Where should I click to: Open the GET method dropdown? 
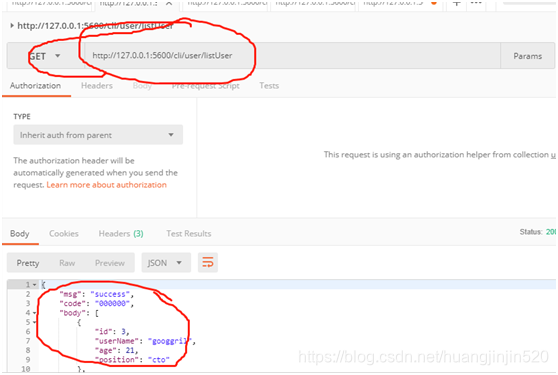pos(45,56)
